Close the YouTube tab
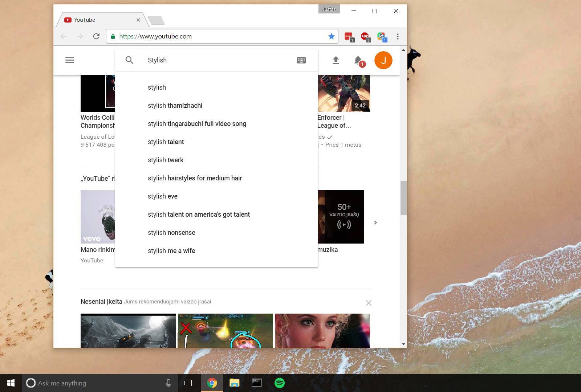The width and height of the screenshot is (581, 392). pyautogui.click(x=138, y=20)
